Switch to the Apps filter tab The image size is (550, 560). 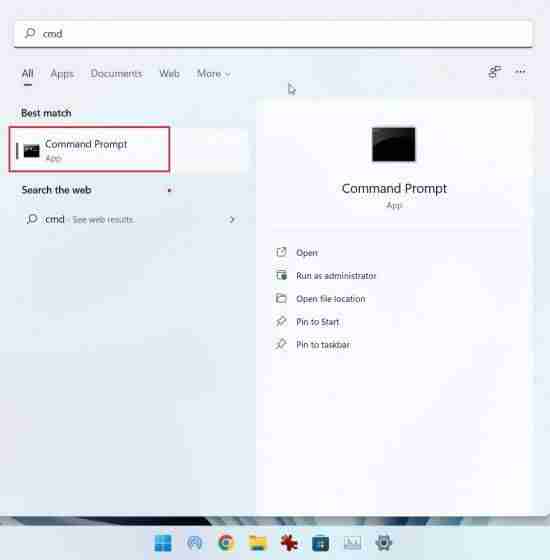tap(62, 74)
